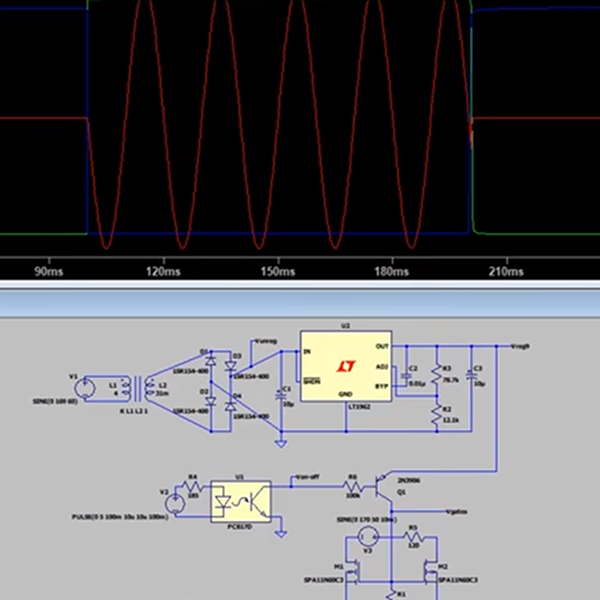Click the ADJ pin label on U2
The height and width of the screenshot is (600, 600).
(382, 367)
